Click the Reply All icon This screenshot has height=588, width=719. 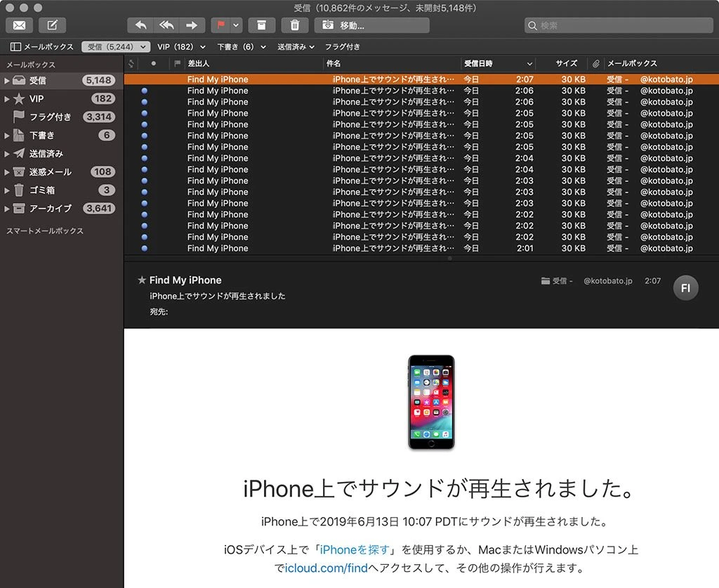[x=166, y=25]
